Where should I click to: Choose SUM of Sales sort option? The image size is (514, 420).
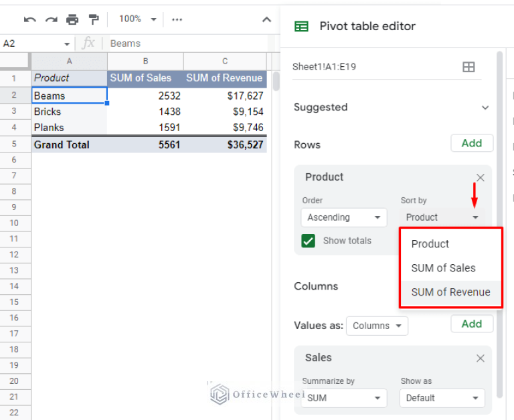point(443,268)
